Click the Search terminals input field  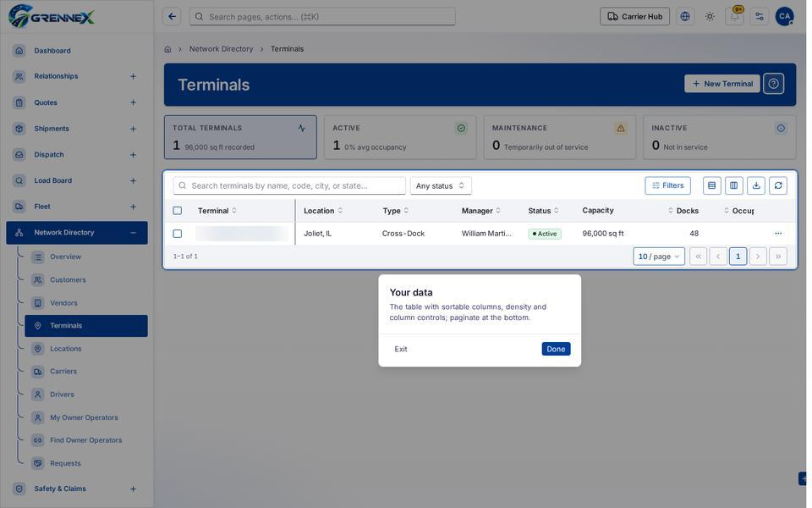coord(289,185)
